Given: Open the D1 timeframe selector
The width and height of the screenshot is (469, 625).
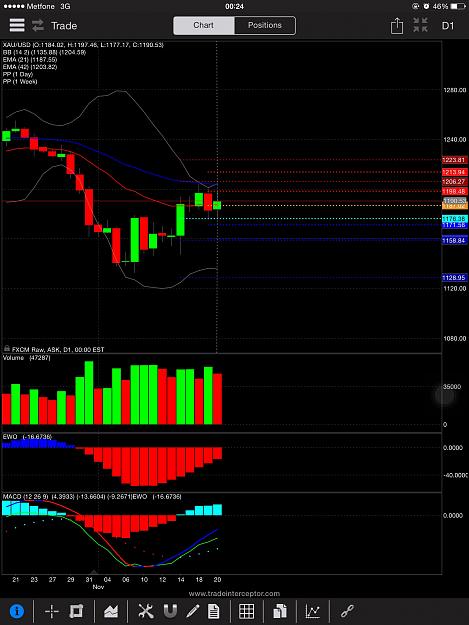Looking at the screenshot, I should point(448,26).
